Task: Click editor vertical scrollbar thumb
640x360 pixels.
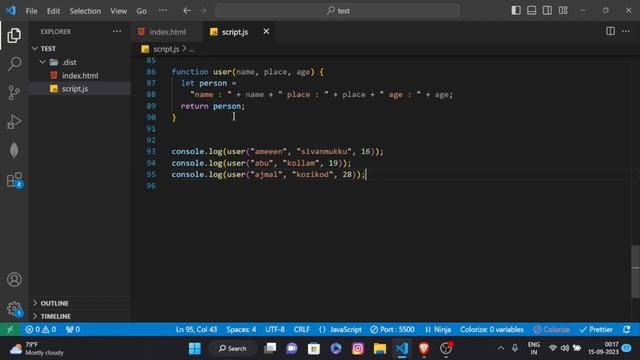Action: [x=635, y=271]
